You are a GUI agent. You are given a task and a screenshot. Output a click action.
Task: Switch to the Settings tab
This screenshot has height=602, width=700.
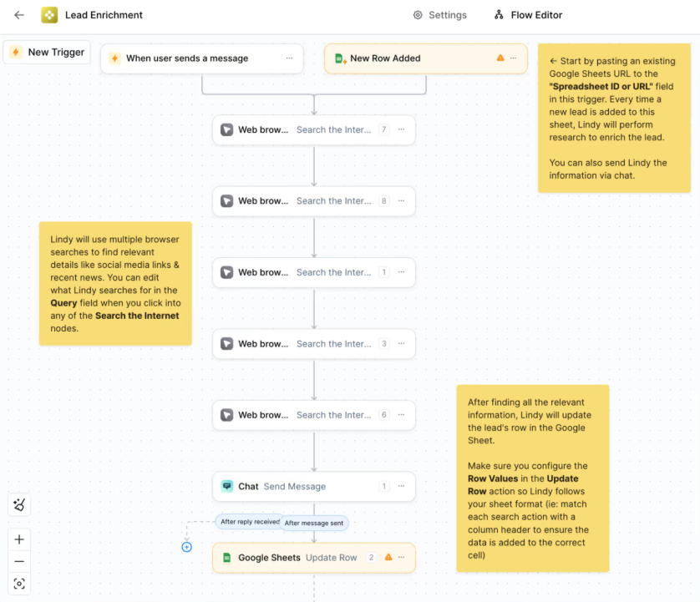click(x=440, y=15)
